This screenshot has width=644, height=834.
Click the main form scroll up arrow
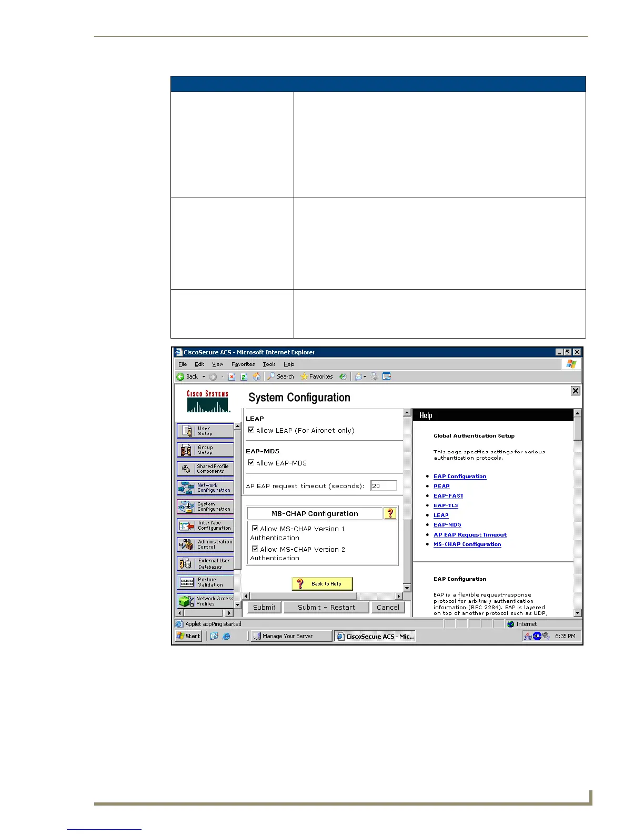point(407,413)
